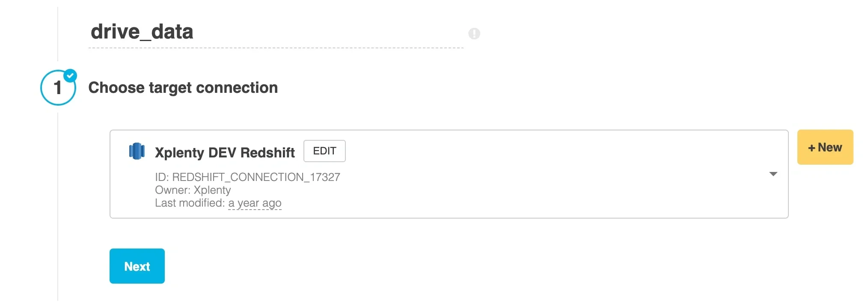Click the 'a year ago' last modified link

click(255, 203)
